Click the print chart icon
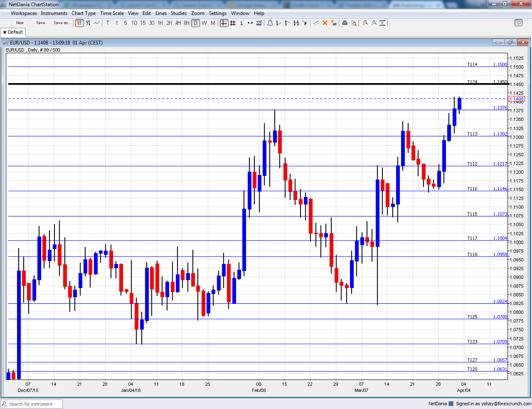This screenshot has height=409, width=532. point(345,23)
